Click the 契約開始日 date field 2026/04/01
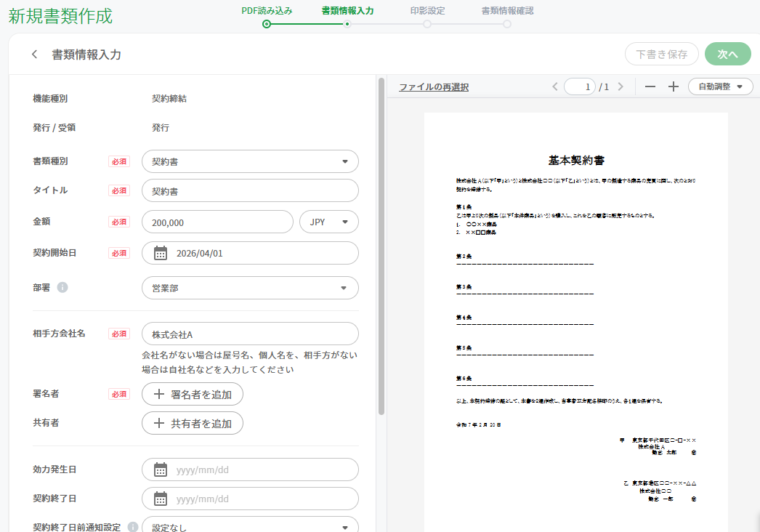Viewport: 760px width, 532px height. [250, 253]
